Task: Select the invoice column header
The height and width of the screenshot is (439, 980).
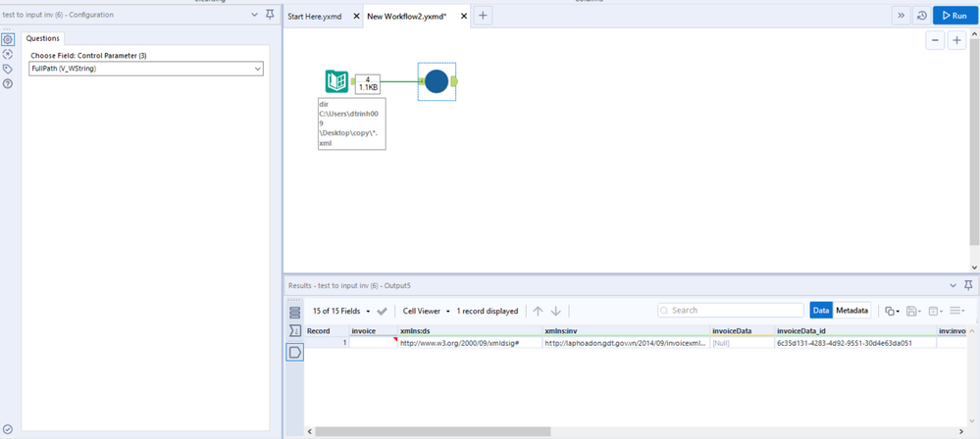Action: [373, 331]
